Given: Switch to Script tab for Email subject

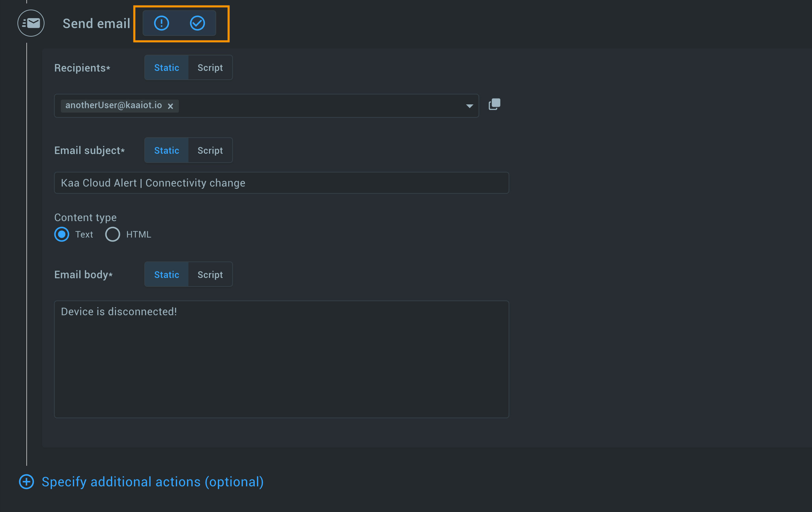Looking at the screenshot, I should point(210,150).
